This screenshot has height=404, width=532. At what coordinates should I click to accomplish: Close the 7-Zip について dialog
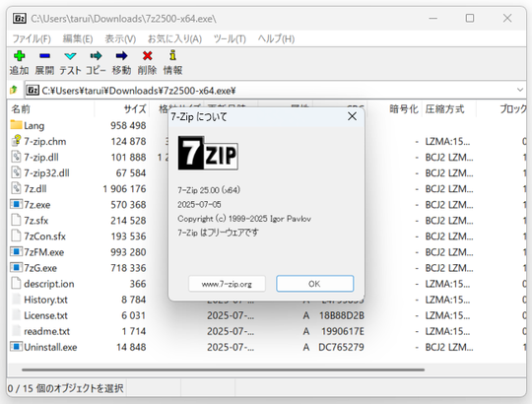click(x=352, y=116)
